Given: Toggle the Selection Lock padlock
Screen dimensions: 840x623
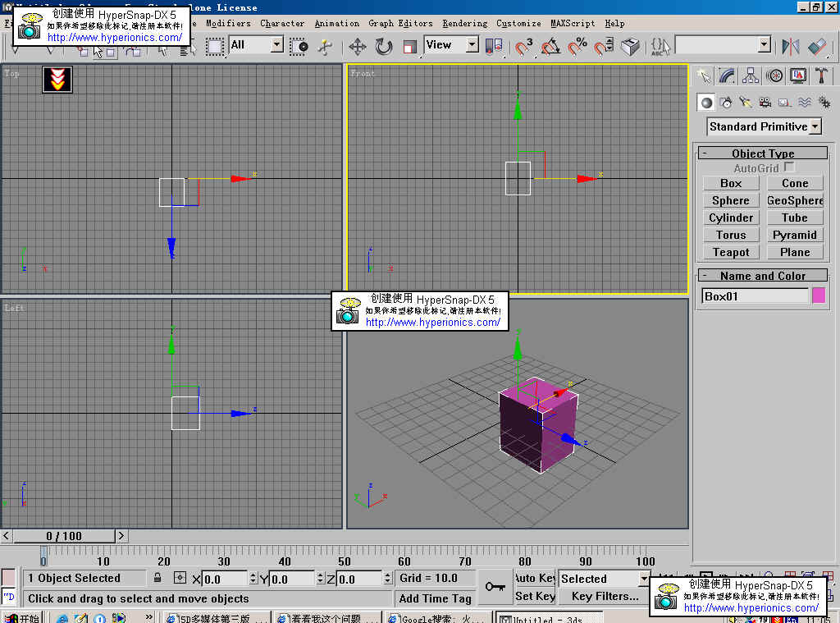Looking at the screenshot, I should pyautogui.click(x=157, y=578).
